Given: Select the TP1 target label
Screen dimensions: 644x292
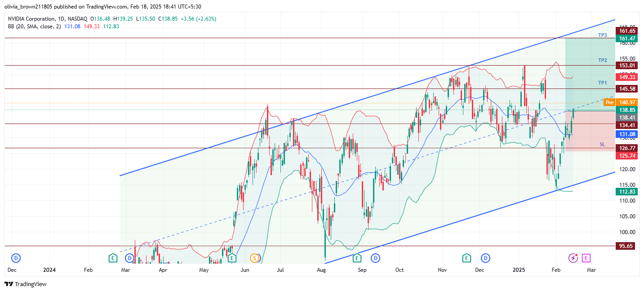Looking at the screenshot, I should 603,83.
